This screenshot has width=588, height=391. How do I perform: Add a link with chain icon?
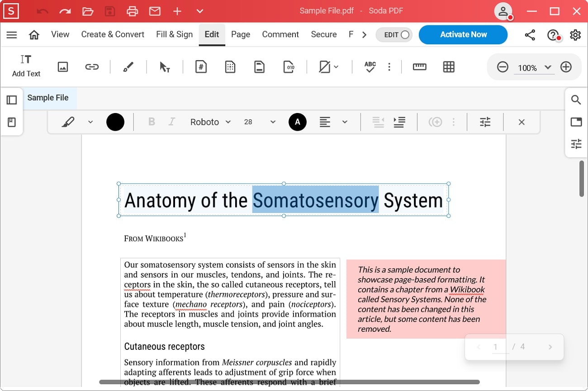tap(92, 67)
